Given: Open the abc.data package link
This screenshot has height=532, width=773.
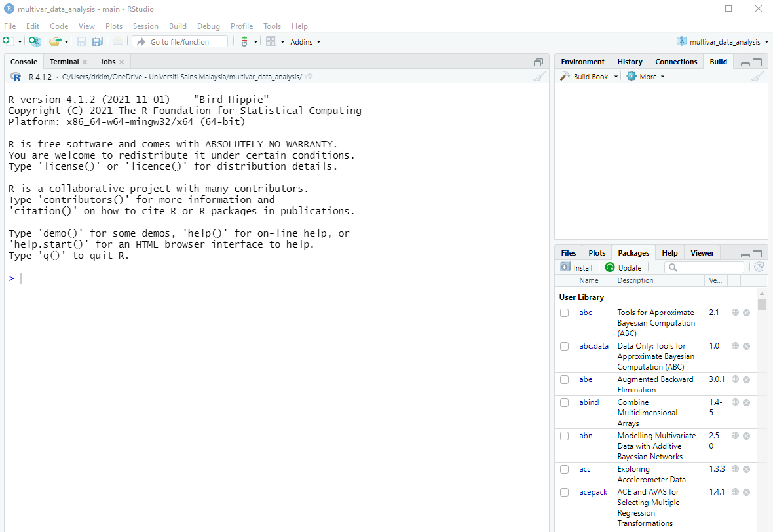Looking at the screenshot, I should coord(594,346).
